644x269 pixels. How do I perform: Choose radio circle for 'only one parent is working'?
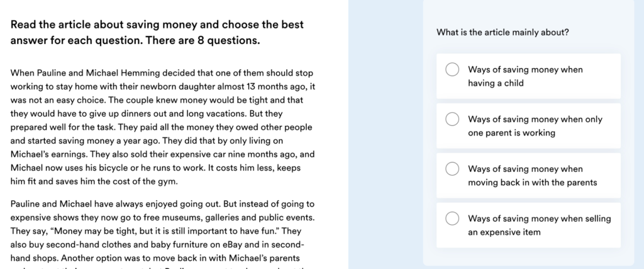[x=452, y=119]
